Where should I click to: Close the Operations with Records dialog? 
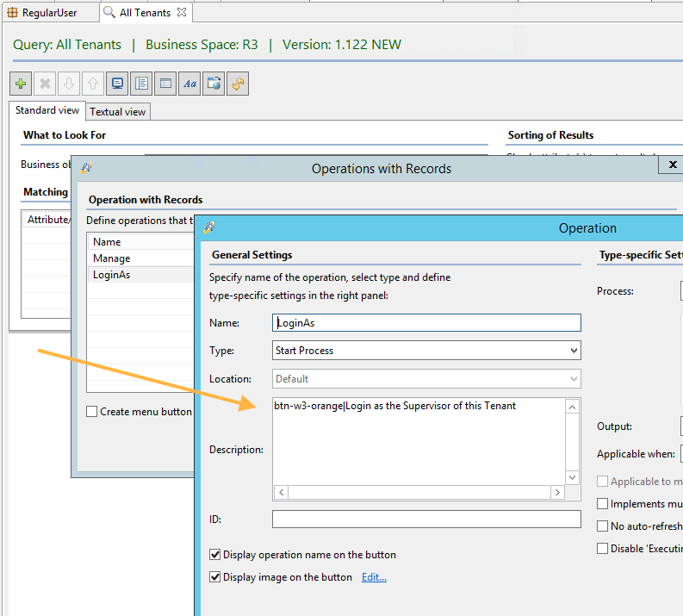click(x=673, y=165)
